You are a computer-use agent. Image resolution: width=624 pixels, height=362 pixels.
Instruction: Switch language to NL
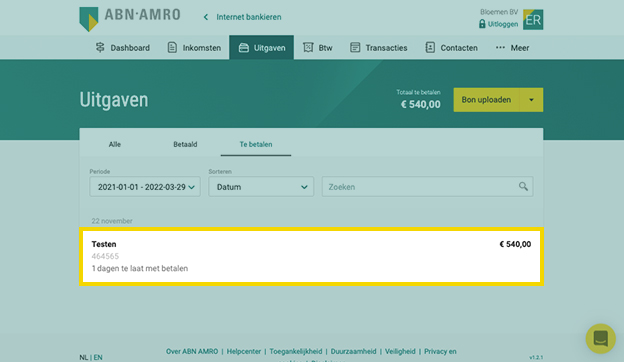click(84, 357)
